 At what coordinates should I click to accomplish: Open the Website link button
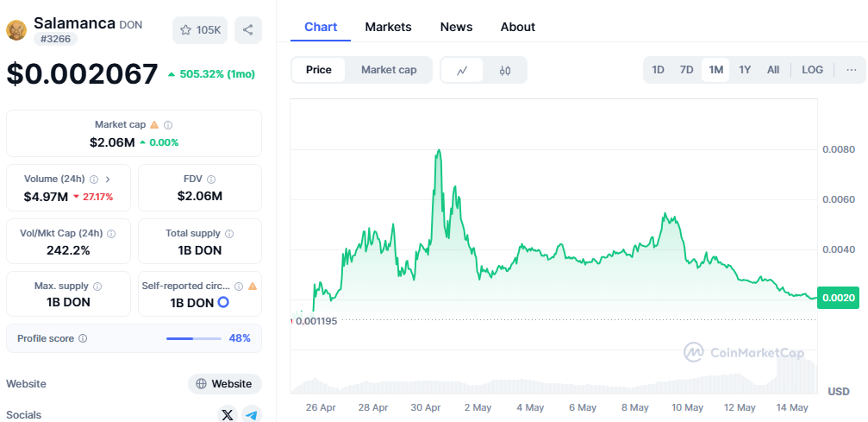click(225, 384)
